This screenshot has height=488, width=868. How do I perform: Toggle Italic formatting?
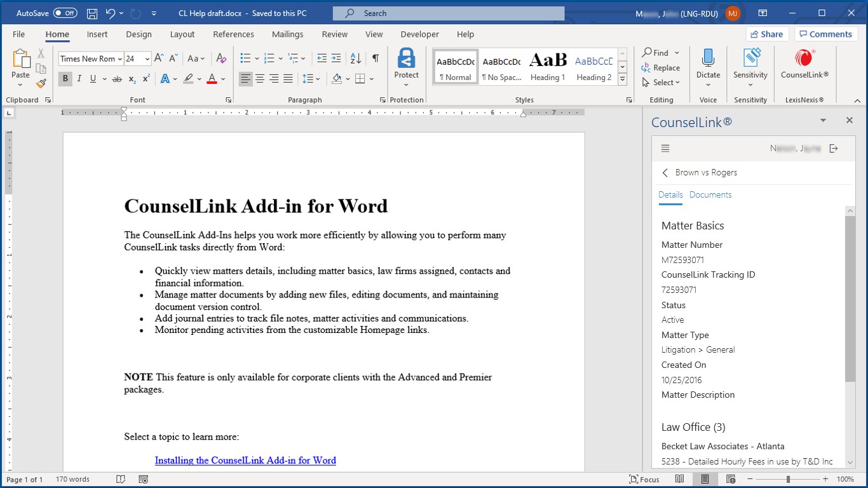79,79
